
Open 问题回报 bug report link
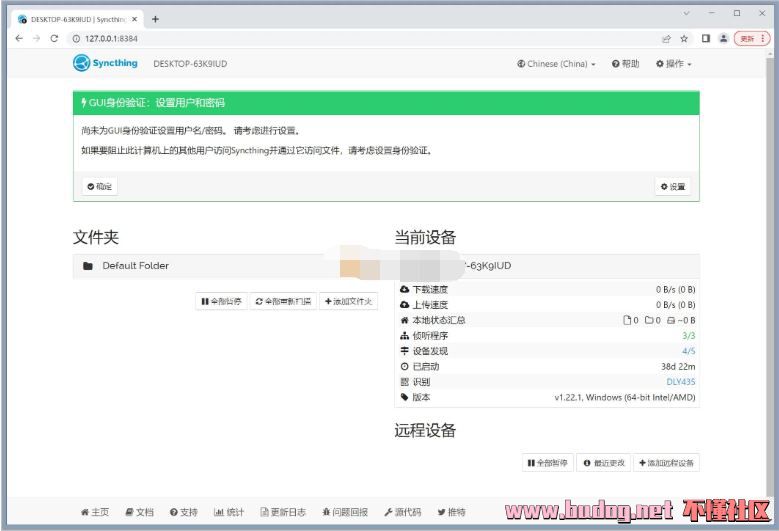tap(345, 512)
